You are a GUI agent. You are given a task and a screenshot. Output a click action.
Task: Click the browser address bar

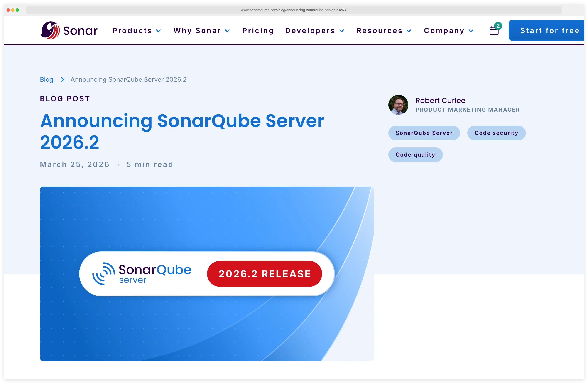pyautogui.click(x=294, y=10)
